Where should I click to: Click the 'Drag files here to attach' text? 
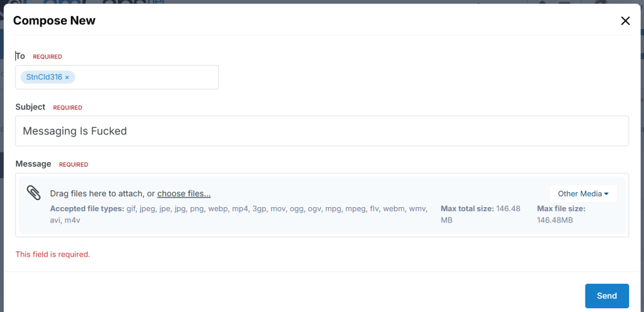[102, 194]
